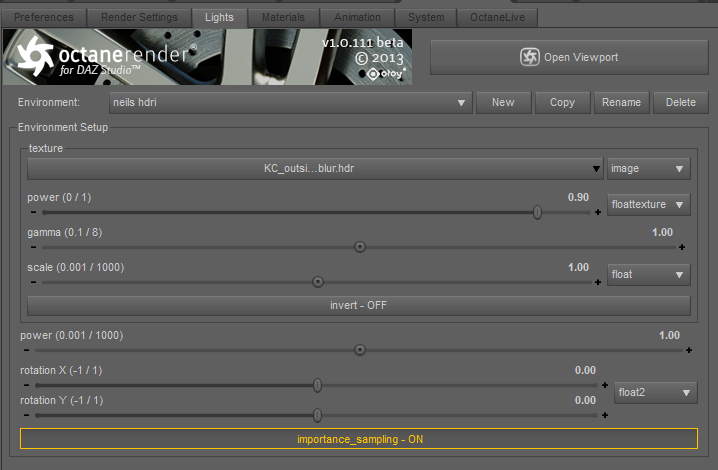Click the power (0.001 / 1000) slider handle

(x=360, y=350)
